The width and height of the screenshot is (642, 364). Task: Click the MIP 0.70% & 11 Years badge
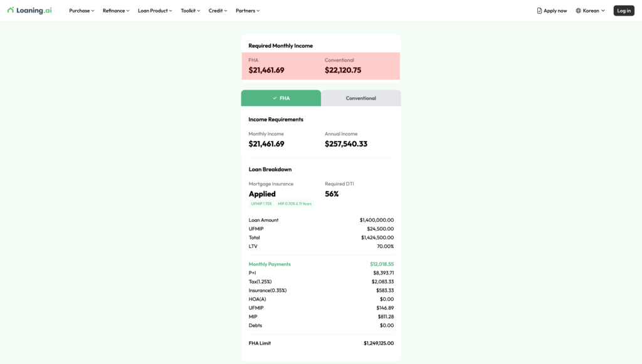click(x=294, y=204)
